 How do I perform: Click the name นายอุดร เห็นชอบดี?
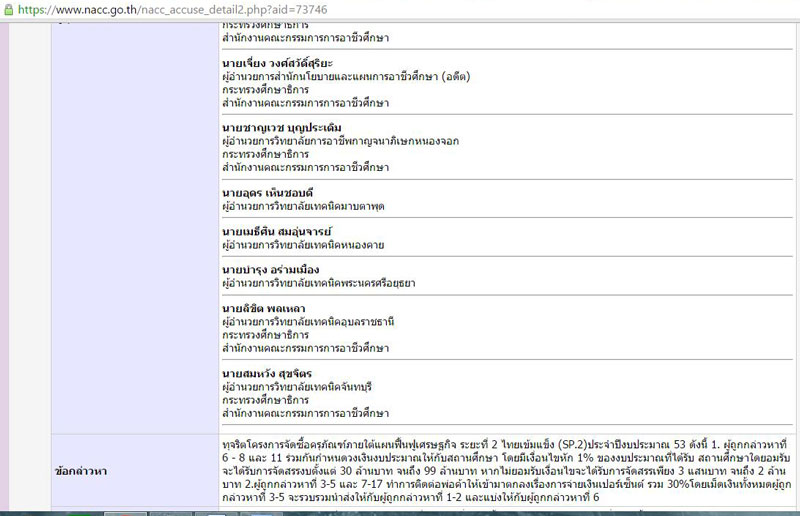click(x=270, y=193)
